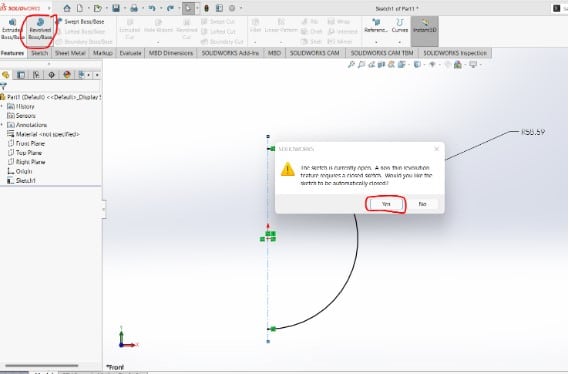The height and width of the screenshot is (374, 569).
Task: Switch to the Sketch tab
Action: [x=40, y=53]
